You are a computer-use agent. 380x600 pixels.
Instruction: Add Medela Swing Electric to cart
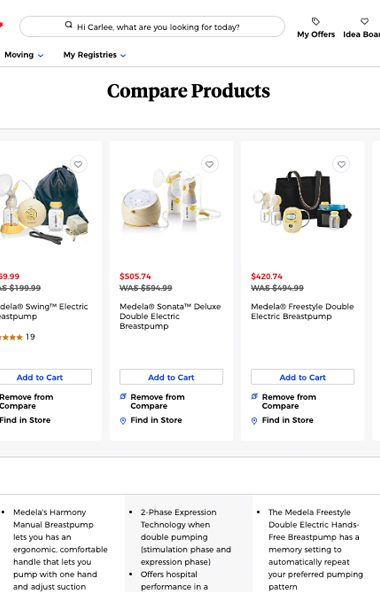tap(39, 377)
